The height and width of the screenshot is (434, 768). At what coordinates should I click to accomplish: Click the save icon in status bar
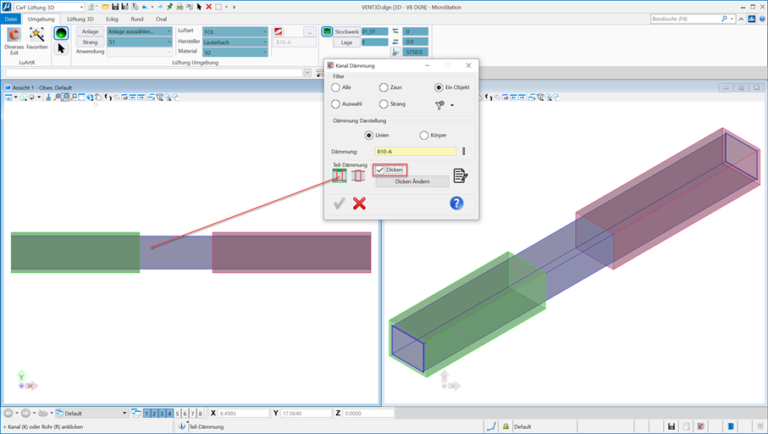click(x=672, y=426)
